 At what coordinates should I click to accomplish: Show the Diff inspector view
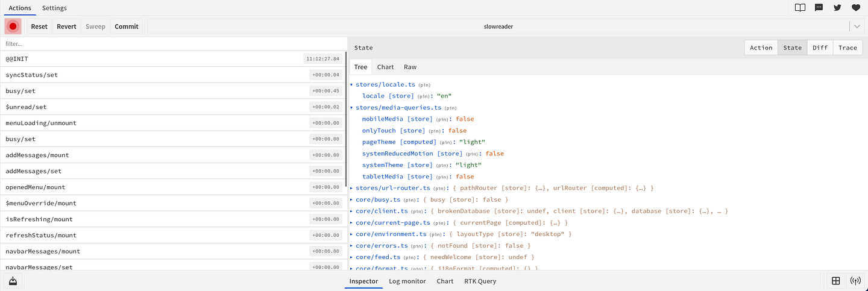tap(820, 48)
